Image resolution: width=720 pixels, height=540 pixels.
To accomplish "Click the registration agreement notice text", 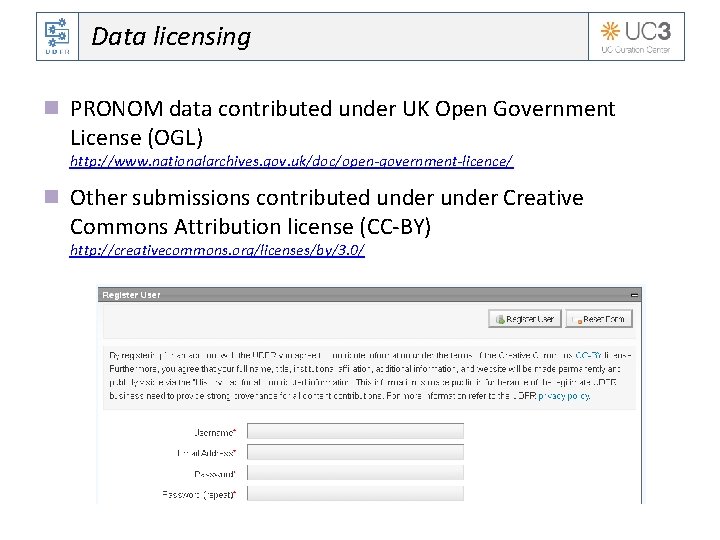I will (x=370, y=376).
